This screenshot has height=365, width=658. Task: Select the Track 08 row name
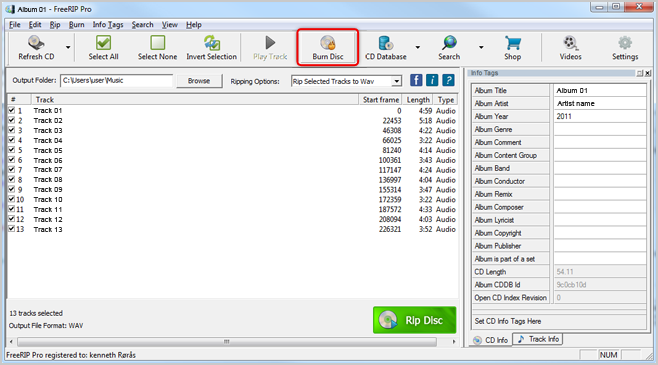pos(48,180)
